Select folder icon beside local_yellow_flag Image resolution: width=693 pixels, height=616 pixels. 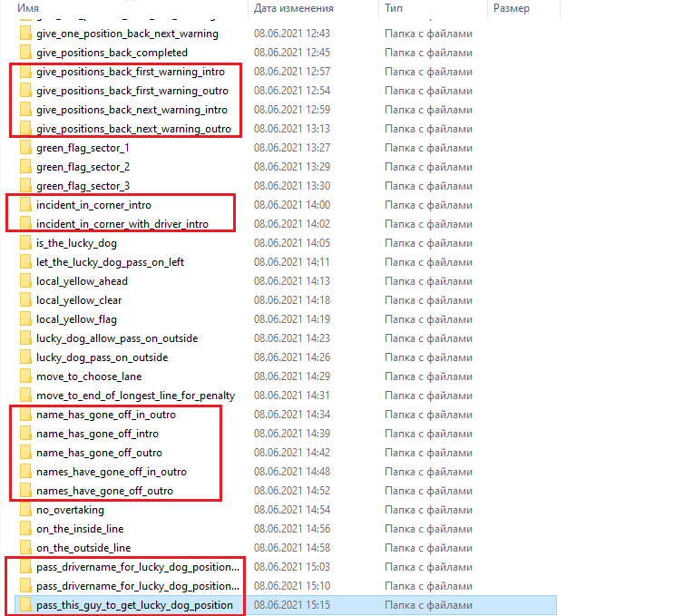(25, 319)
